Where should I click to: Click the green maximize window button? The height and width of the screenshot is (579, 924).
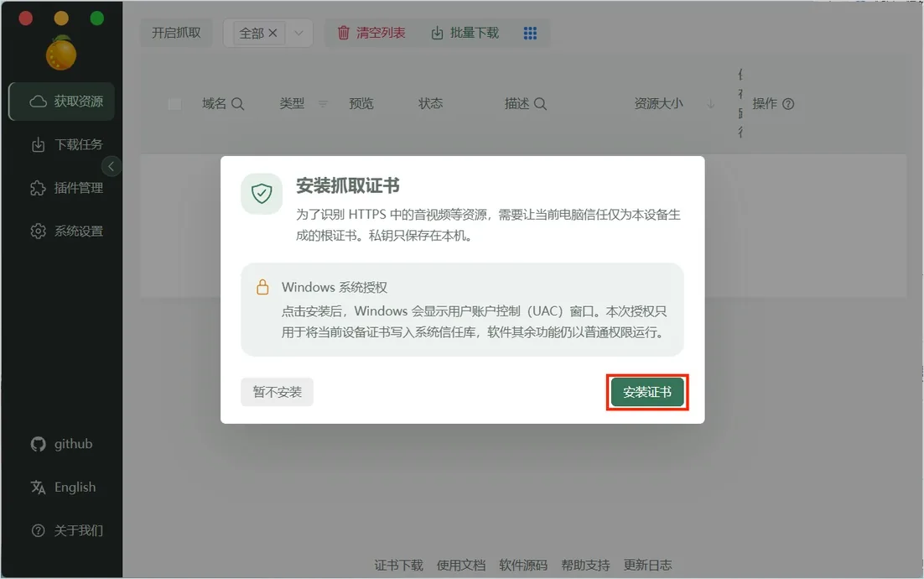click(97, 18)
